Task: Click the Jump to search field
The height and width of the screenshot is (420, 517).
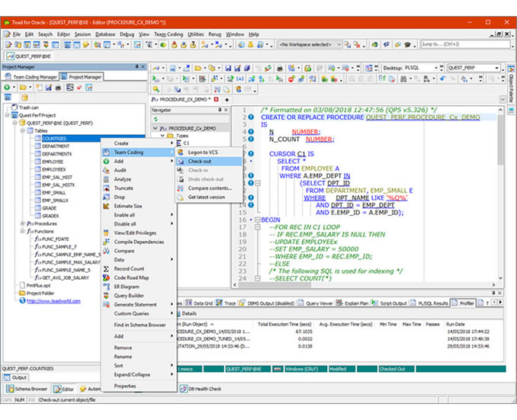Action: tap(465, 44)
